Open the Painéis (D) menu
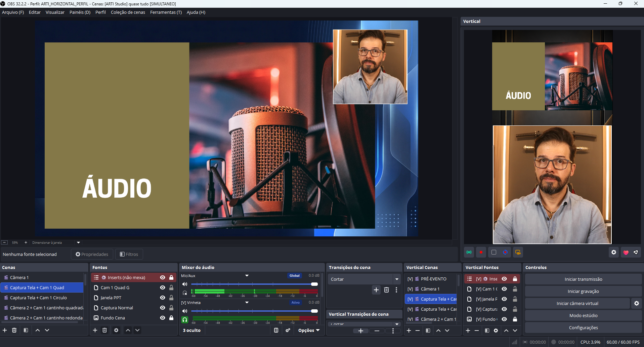 tap(80, 12)
